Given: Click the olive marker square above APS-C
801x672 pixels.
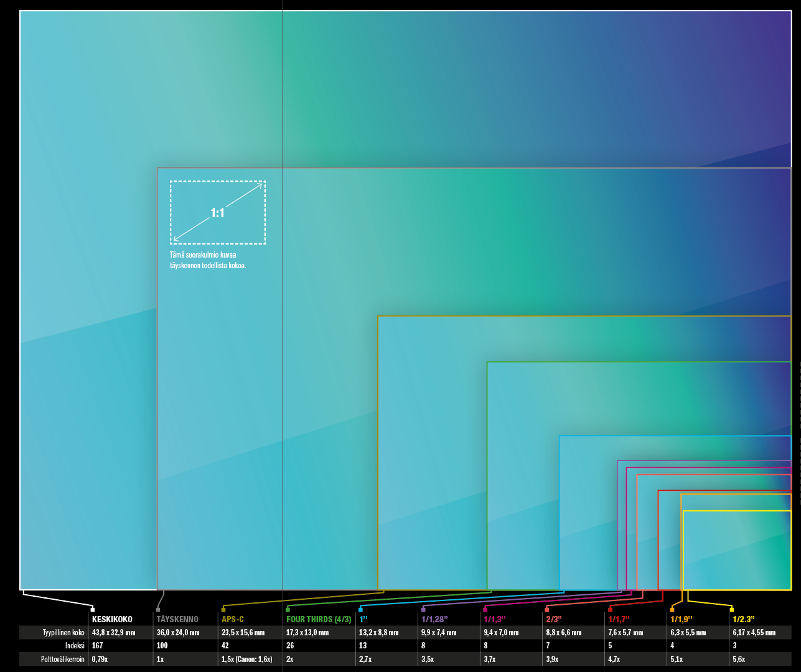Looking at the screenshot, I should click(223, 609).
